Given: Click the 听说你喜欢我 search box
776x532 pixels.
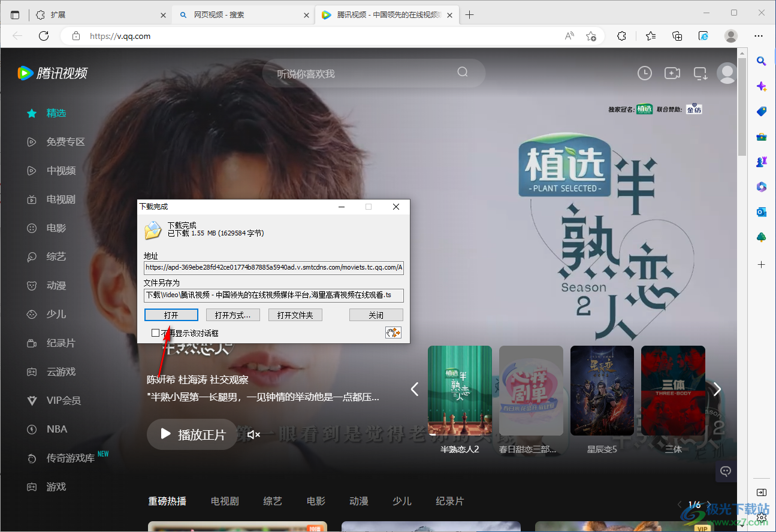Looking at the screenshot, I should click(374, 74).
